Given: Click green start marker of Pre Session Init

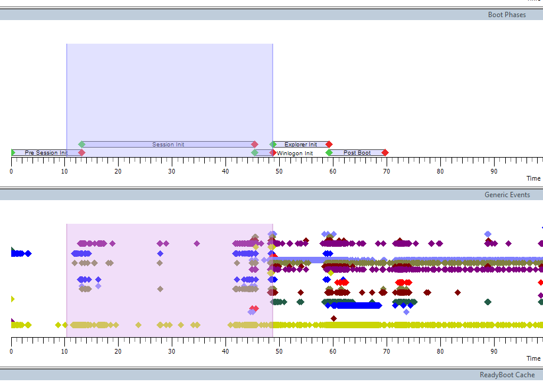Looking at the screenshot, I should click(x=13, y=153).
